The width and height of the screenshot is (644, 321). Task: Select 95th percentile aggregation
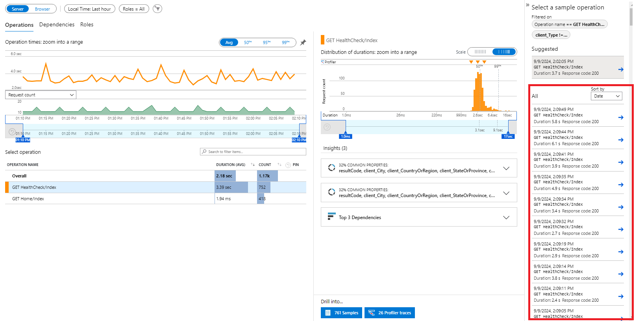(x=266, y=42)
